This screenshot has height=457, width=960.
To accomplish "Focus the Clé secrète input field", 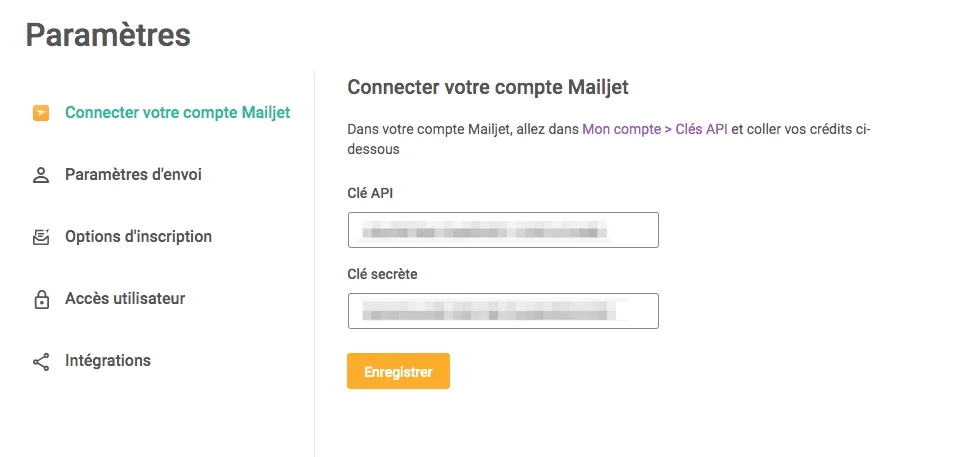I will 503,311.
